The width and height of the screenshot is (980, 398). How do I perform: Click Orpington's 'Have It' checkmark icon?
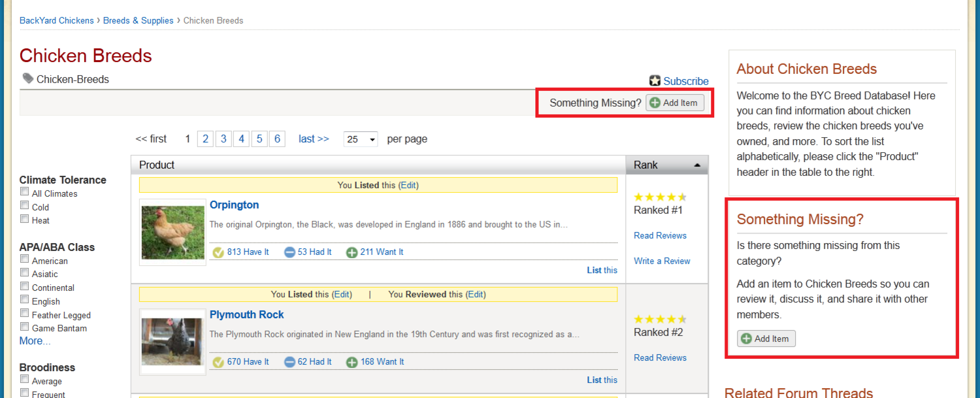pos(218,252)
